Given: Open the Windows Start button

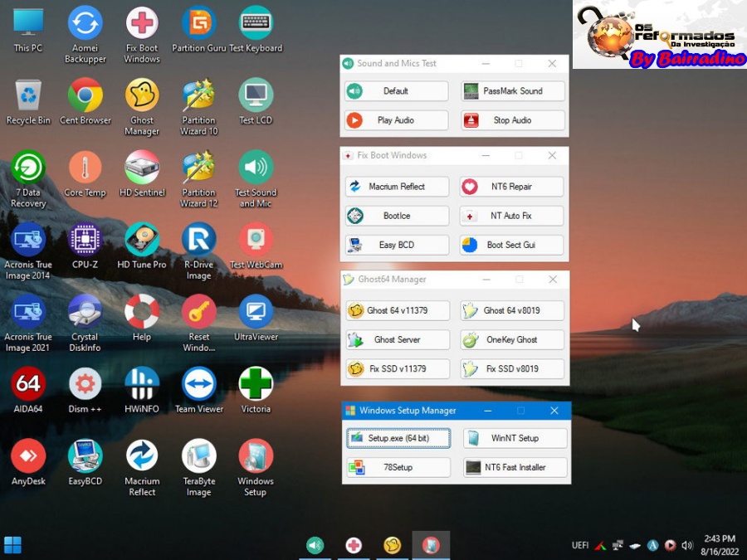Looking at the screenshot, I should click(12, 545).
